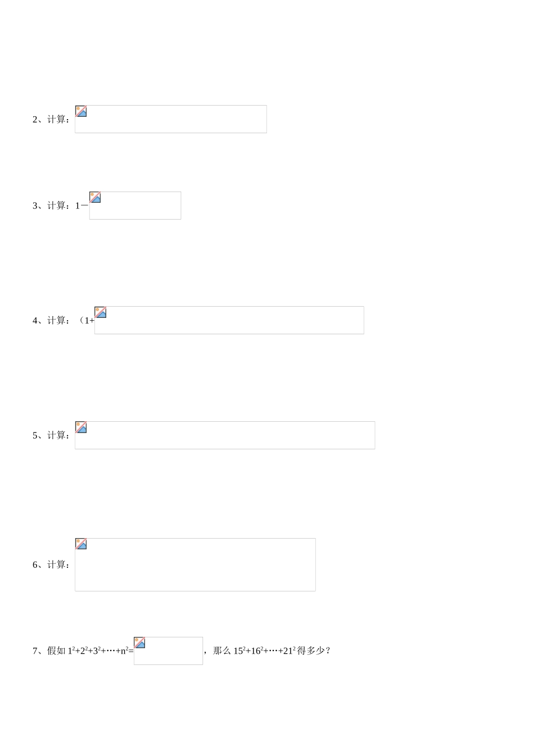Image resolution: width=534 pixels, height=756 pixels.
Task: Click the "3、计算:1−" text
Action: (60, 206)
